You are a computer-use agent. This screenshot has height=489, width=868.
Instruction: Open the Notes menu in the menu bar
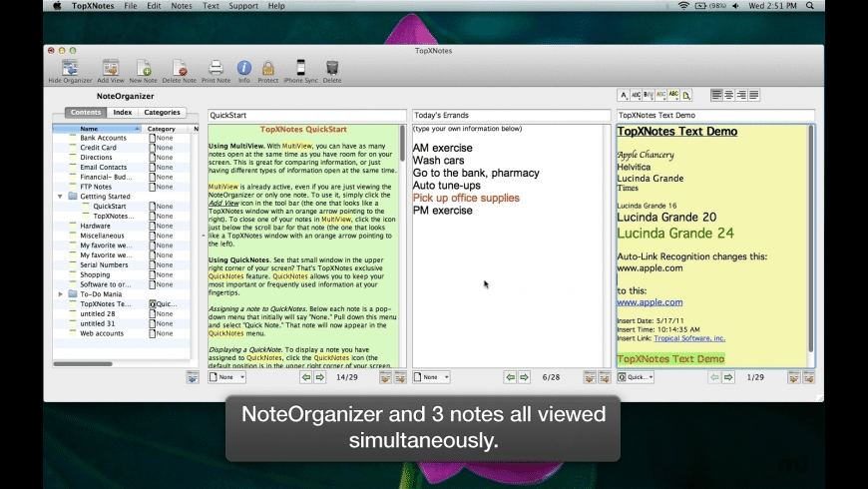[182, 6]
